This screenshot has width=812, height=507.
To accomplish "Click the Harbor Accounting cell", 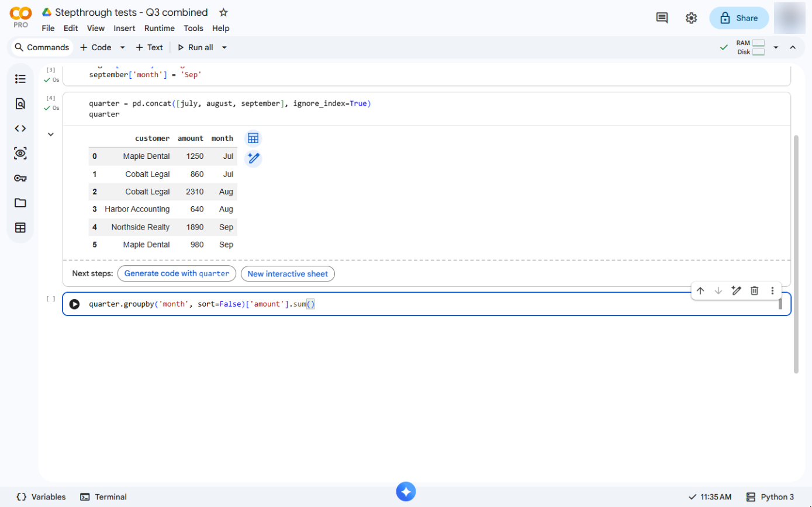I will coord(137,209).
